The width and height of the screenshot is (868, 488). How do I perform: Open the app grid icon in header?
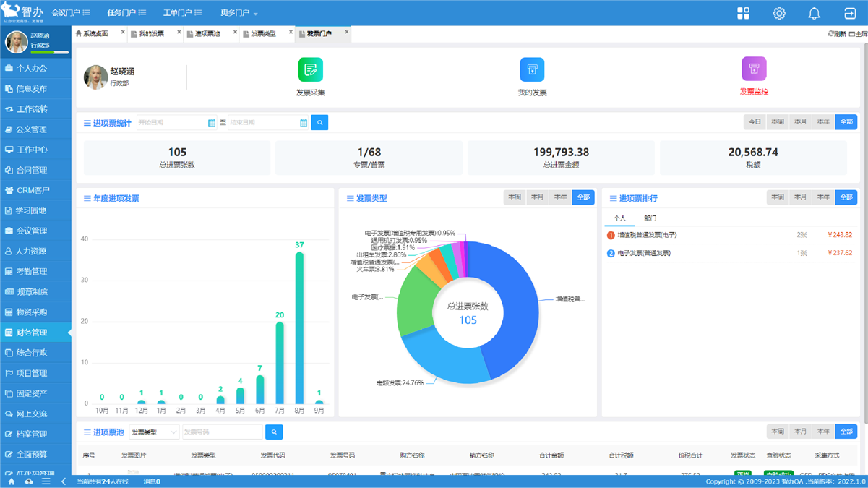[x=743, y=13]
